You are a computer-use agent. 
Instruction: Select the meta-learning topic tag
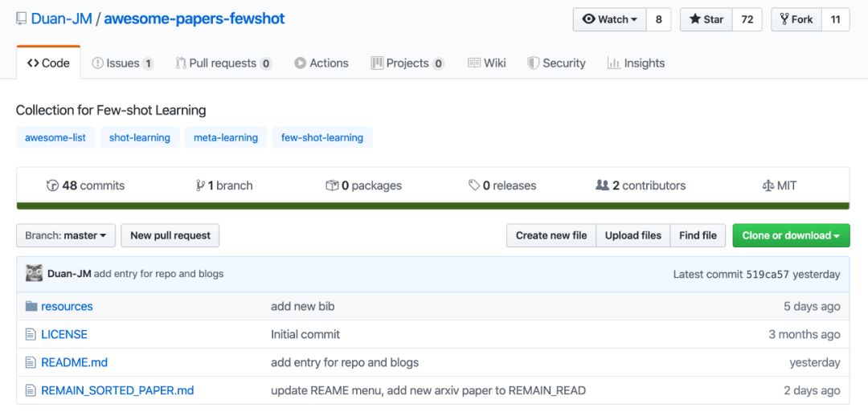tap(226, 137)
